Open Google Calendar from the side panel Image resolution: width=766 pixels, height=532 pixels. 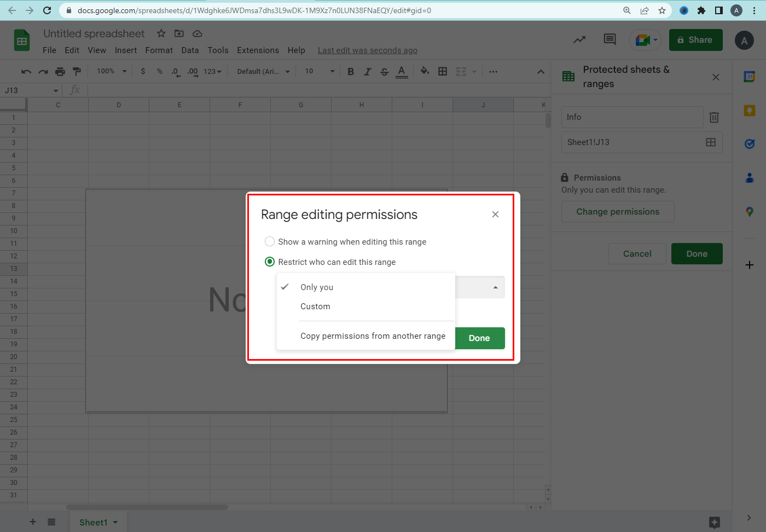[750, 77]
